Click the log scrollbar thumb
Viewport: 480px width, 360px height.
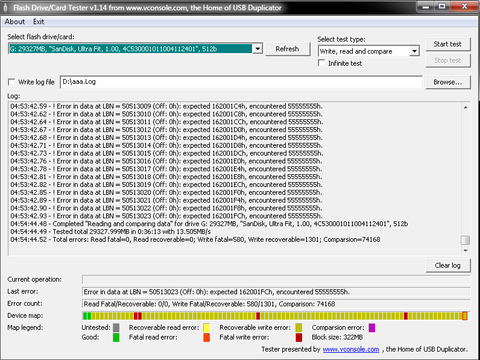click(465, 240)
